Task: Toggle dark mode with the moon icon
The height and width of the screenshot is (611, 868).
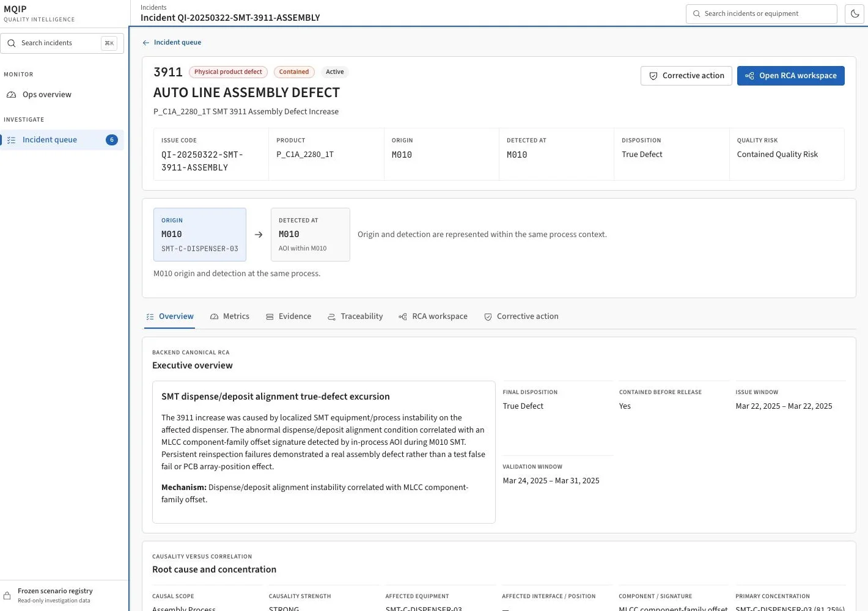Action: tap(855, 13)
